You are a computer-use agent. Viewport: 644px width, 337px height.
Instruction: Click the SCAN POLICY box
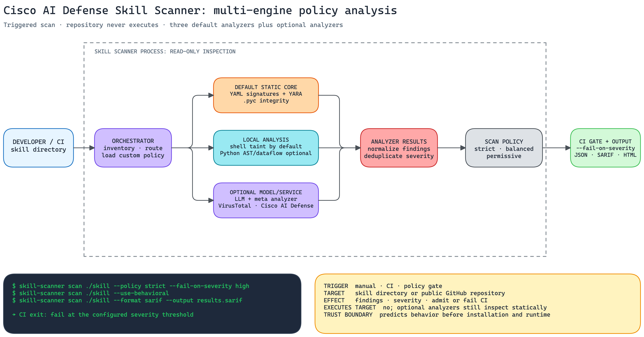click(x=504, y=148)
